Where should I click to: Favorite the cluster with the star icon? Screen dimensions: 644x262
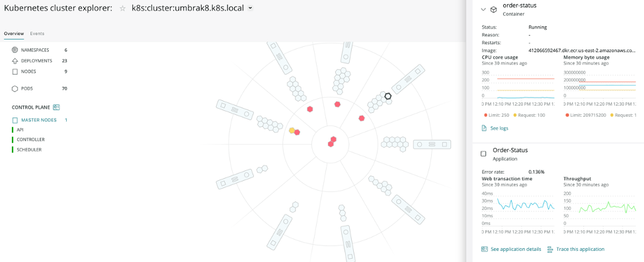tap(122, 8)
